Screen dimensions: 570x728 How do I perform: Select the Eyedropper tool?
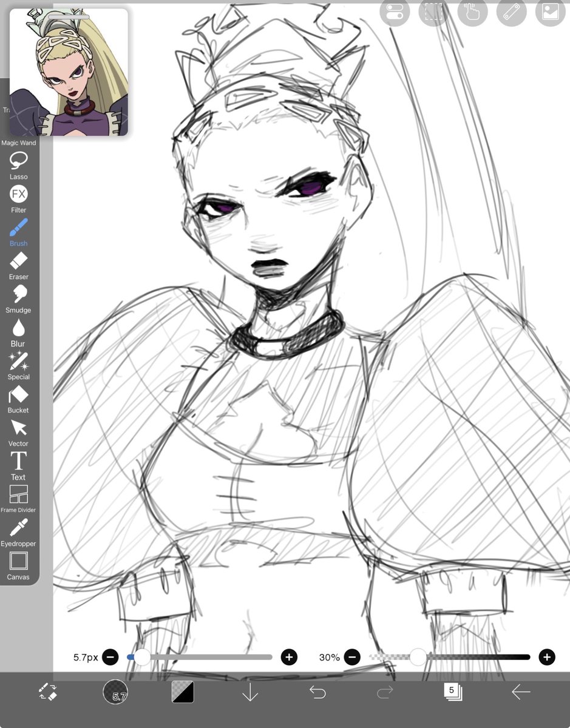tap(18, 533)
